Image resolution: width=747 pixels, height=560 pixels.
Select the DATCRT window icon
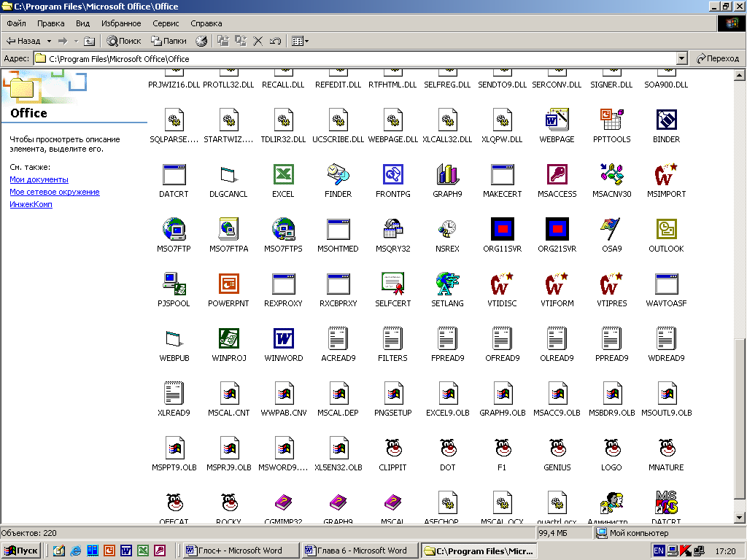(174, 175)
